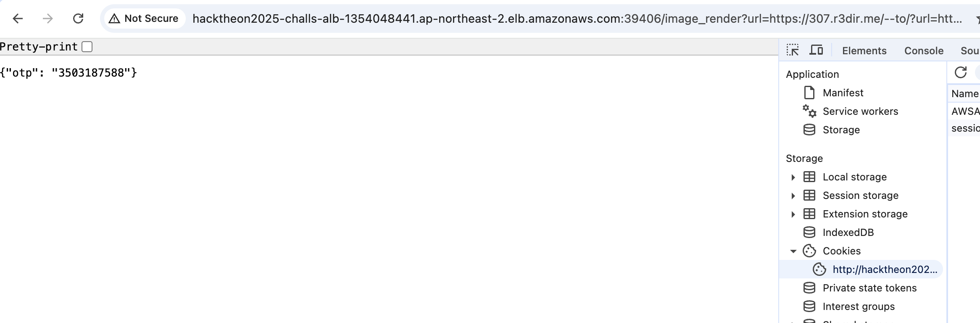The width and height of the screenshot is (980, 323).
Task: Toggle the device toolbar icon
Action: (x=816, y=50)
